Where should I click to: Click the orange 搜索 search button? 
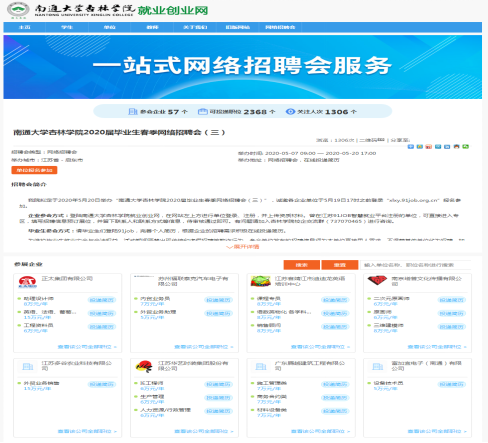pos(302,265)
